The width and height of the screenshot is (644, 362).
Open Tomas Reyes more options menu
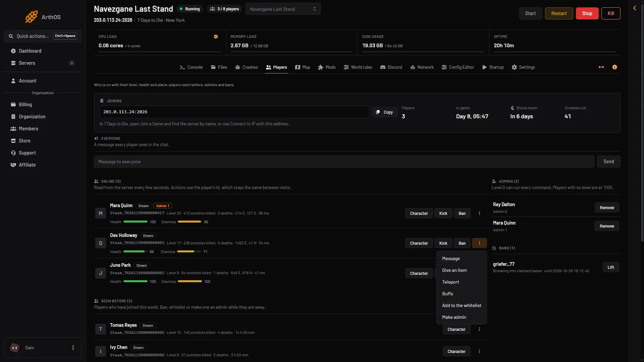(479, 329)
